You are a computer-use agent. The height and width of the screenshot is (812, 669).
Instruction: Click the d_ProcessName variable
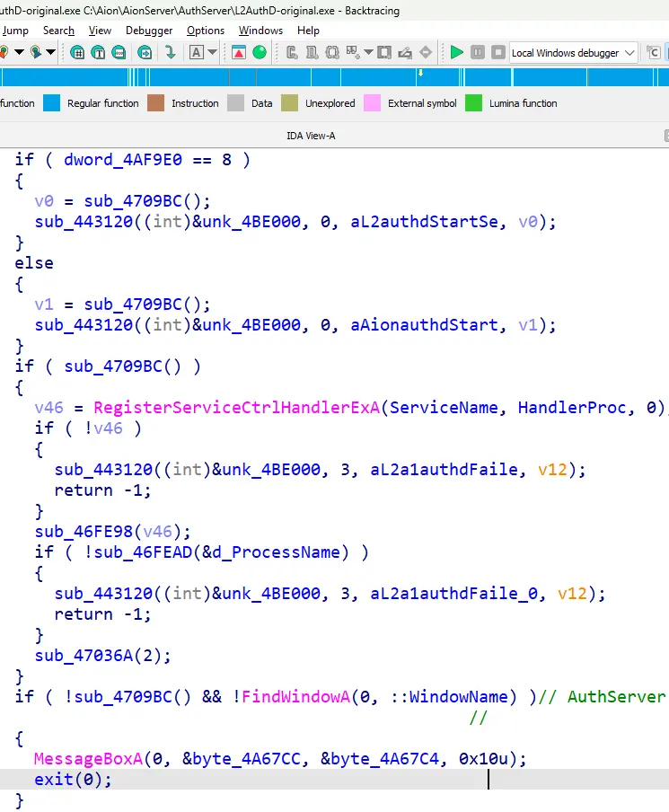[x=277, y=552]
